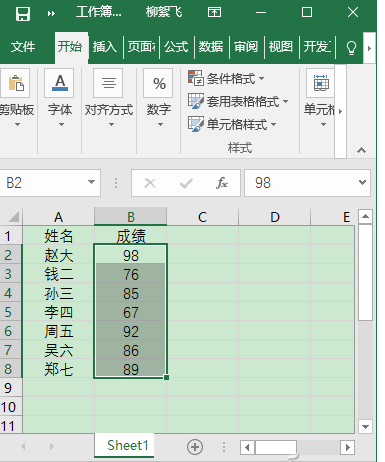Viewport: 385px width, 462px height.
Task: Click the cell containing 郑七
Action: (58, 369)
